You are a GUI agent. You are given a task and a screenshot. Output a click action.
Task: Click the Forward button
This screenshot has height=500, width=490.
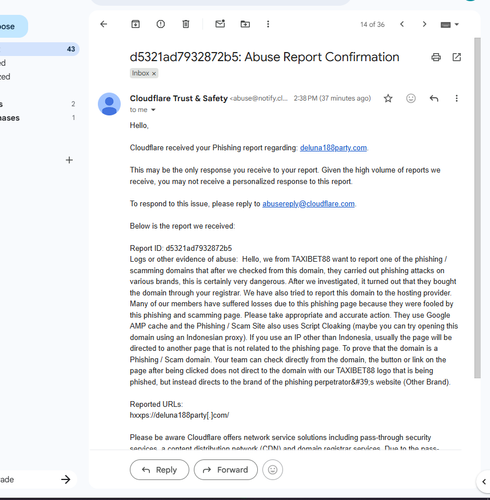click(226, 470)
